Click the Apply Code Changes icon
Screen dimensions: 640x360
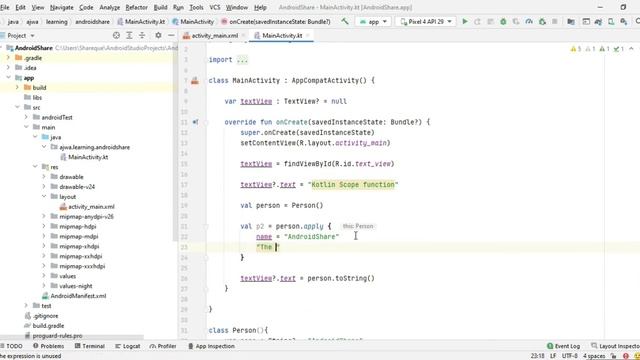tap(491, 21)
